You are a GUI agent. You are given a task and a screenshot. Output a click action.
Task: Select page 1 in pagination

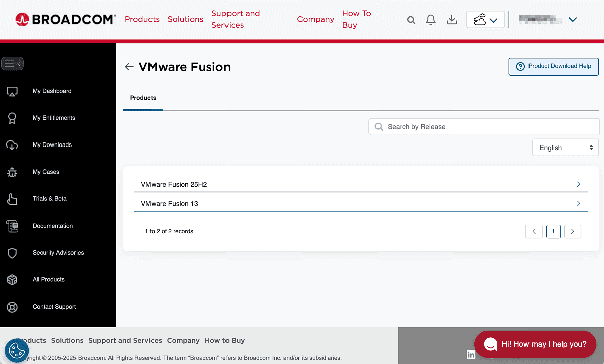point(553,231)
